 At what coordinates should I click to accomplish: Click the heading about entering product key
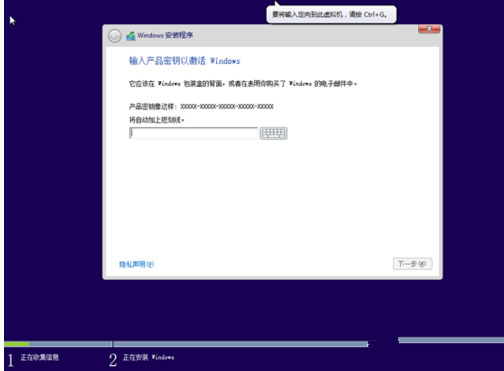(x=185, y=61)
